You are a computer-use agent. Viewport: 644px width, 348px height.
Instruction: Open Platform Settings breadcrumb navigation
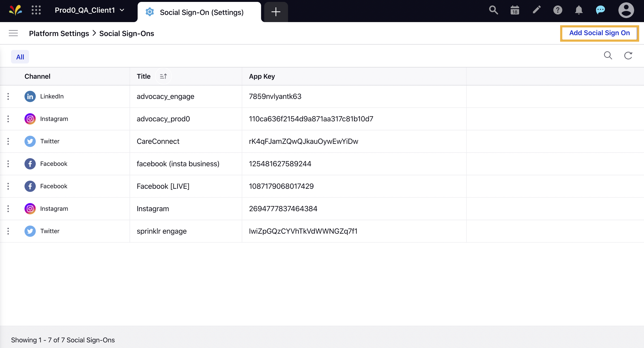[x=59, y=33]
